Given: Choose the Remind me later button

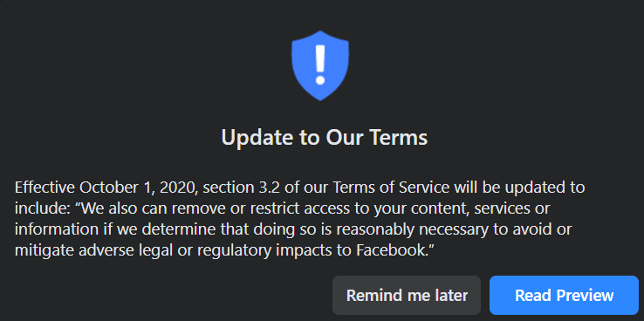Looking at the screenshot, I should (x=407, y=295).
